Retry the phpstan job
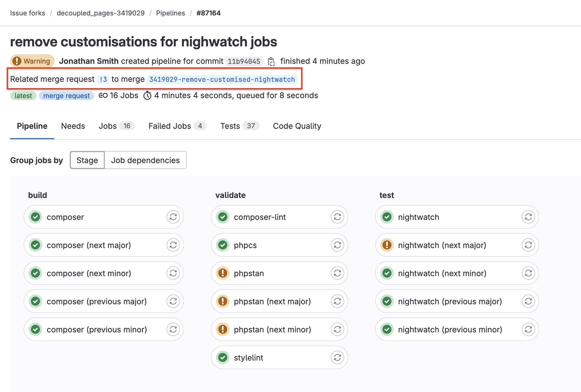This screenshot has width=581, height=392. 337,273
